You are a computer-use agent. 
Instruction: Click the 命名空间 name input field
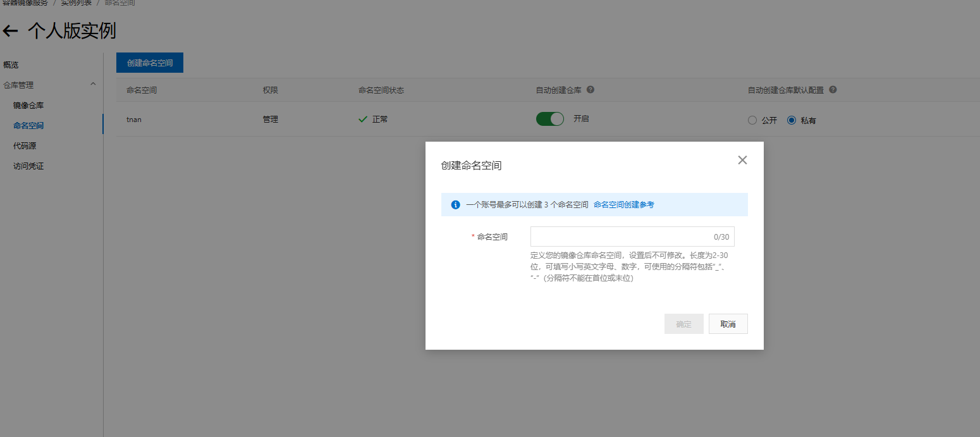click(632, 236)
